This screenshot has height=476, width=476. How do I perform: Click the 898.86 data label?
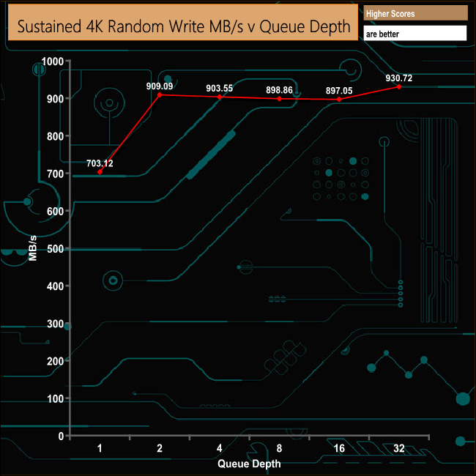pos(279,90)
